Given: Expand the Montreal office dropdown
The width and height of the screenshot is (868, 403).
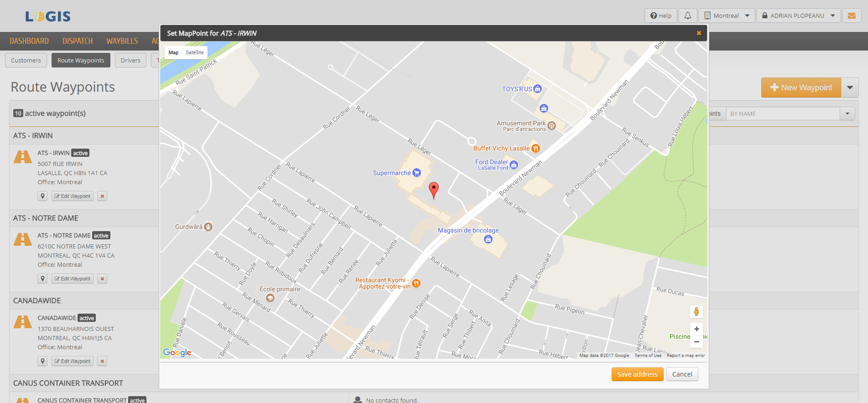Looking at the screenshot, I should pyautogui.click(x=727, y=15).
